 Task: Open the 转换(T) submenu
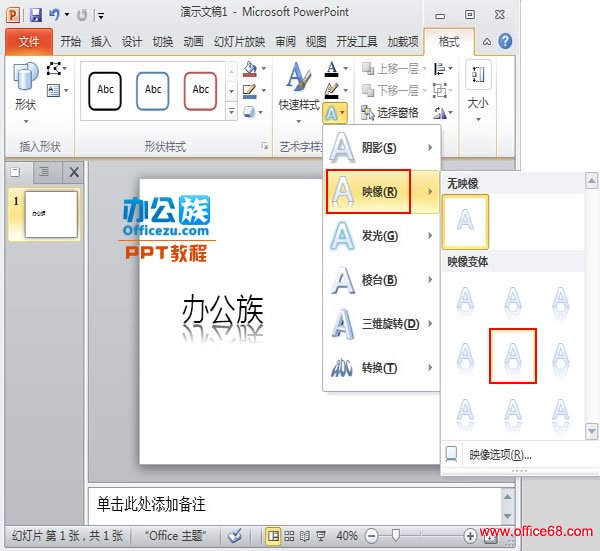tap(382, 368)
